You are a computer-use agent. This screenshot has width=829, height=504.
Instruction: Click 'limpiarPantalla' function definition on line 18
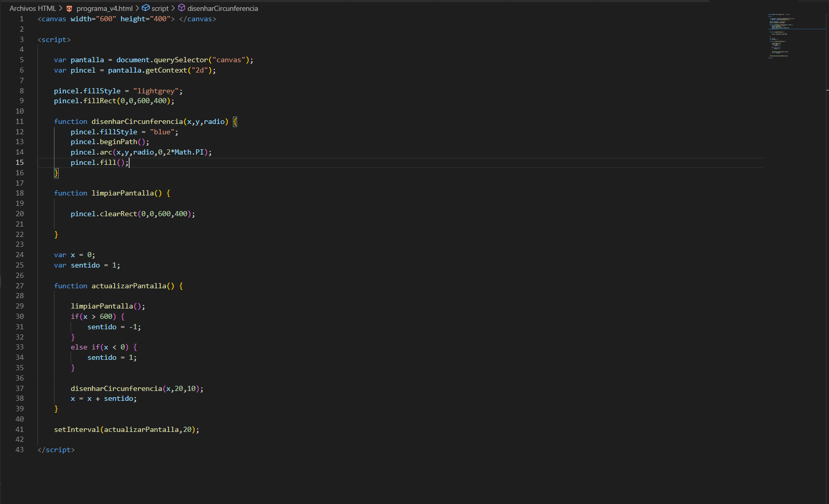point(122,193)
